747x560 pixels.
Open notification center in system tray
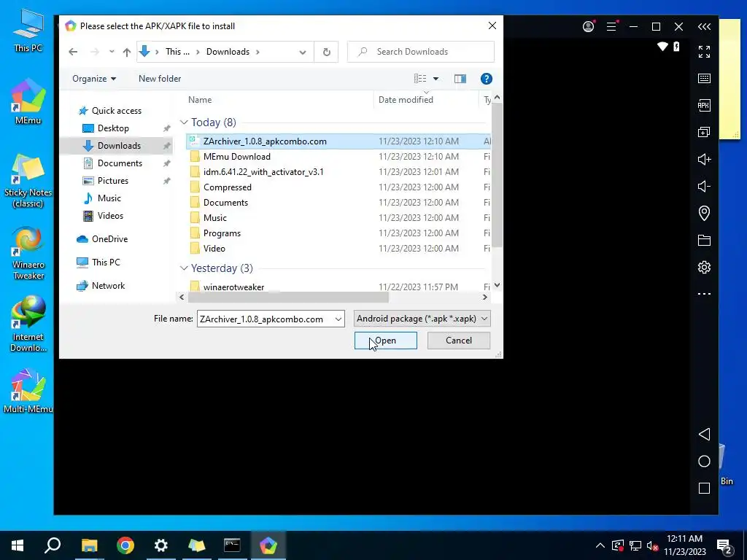pos(724,545)
